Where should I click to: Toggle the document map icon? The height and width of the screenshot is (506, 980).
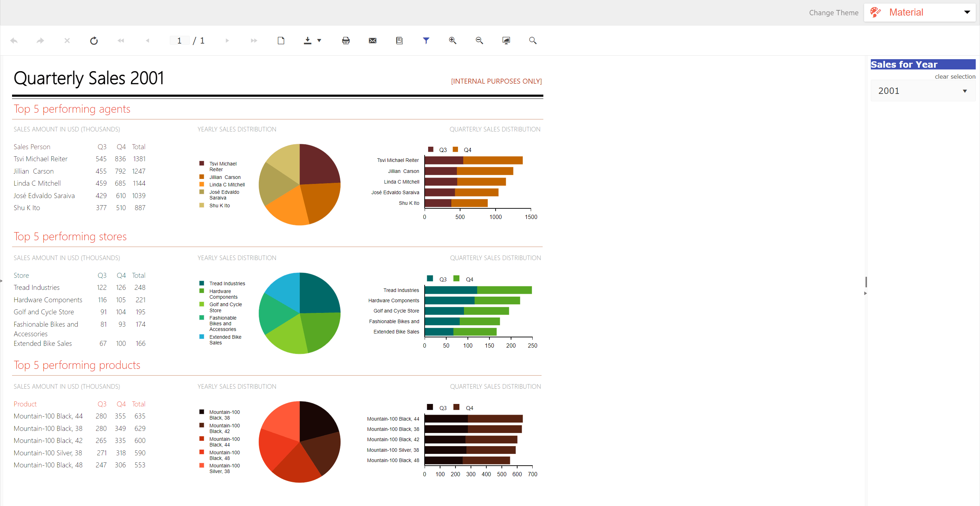pos(399,40)
